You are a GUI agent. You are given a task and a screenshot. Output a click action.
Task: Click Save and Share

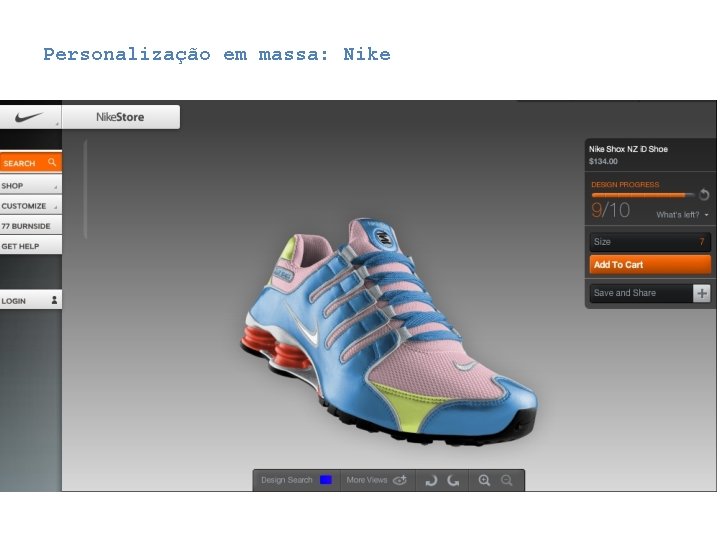pyautogui.click(x=641, y=293)
